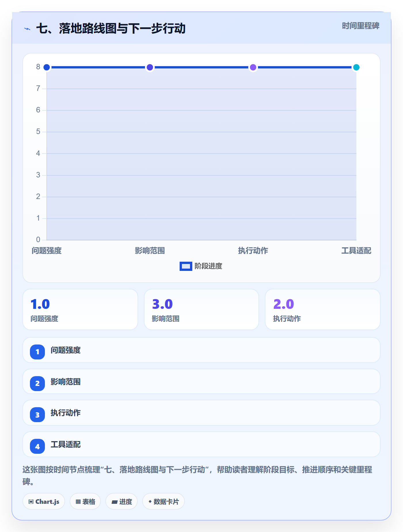Screen dimensions: 403x532
Task: Select the 影响范围 step row text
Action: 66,382
